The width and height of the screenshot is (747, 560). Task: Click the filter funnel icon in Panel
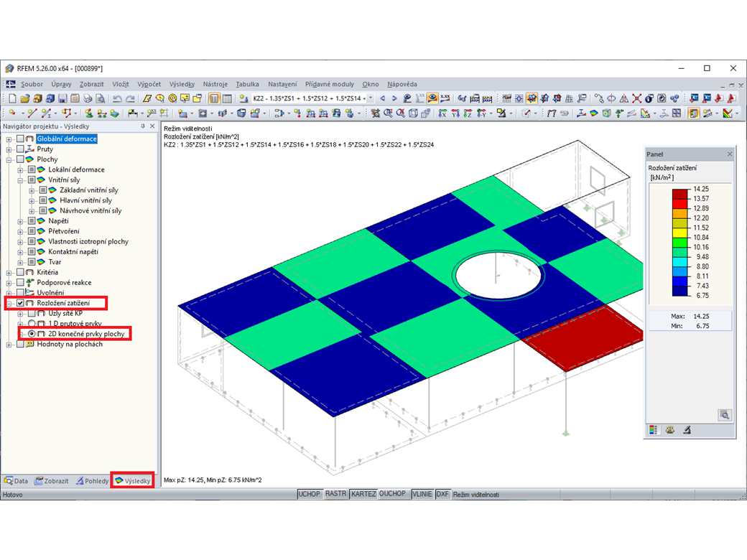(687, 430)
